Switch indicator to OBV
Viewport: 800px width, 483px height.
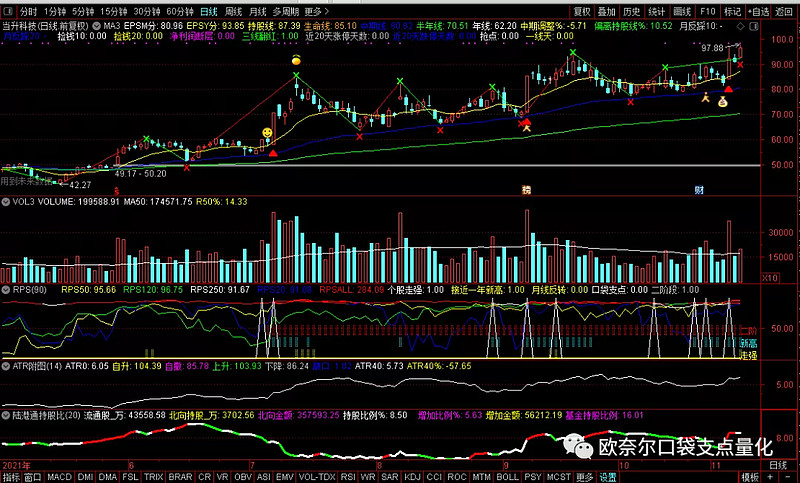pos(243,477)
